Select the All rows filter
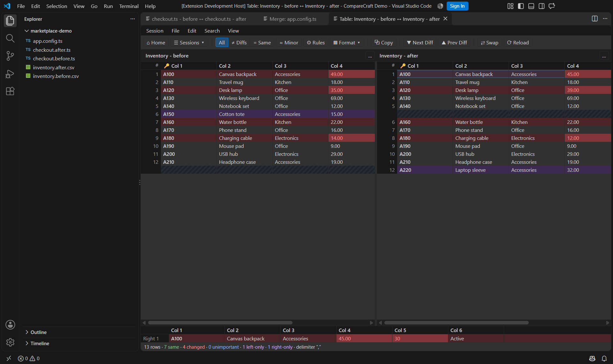This screenshot has width=613, height=364. coord(222,42)
